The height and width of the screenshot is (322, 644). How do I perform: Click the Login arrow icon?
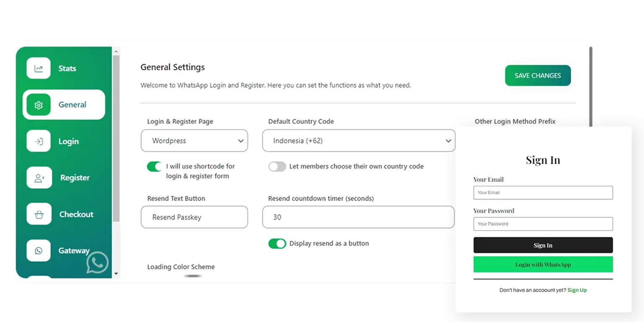(x=39, y=141)
